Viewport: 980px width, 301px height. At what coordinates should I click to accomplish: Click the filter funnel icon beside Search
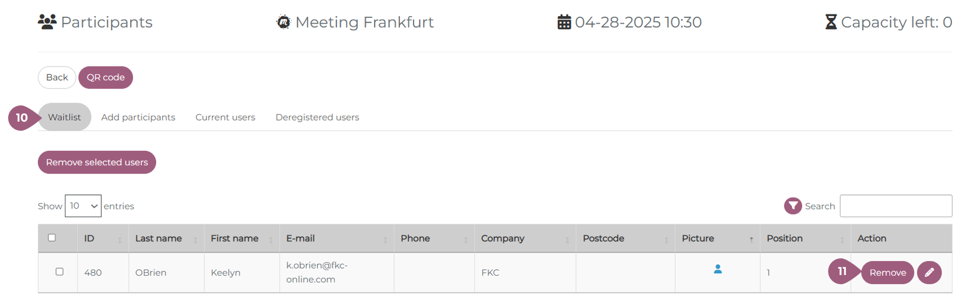(x=792, y=206)
